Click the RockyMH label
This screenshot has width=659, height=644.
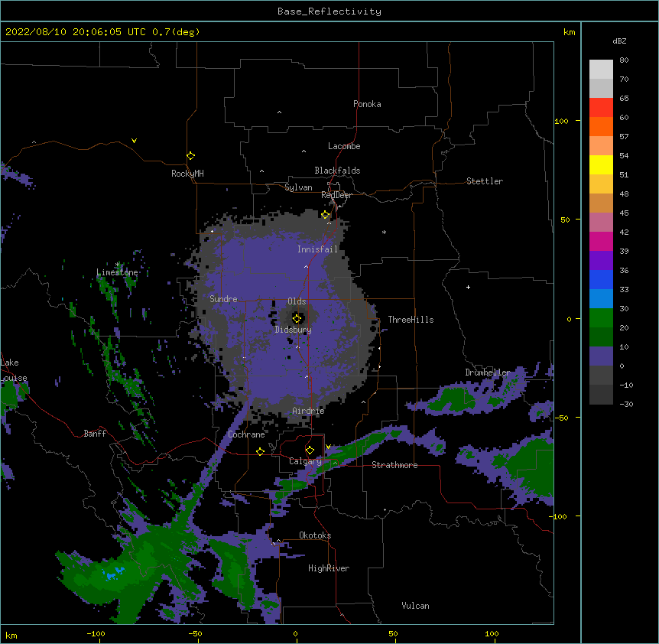187,174
